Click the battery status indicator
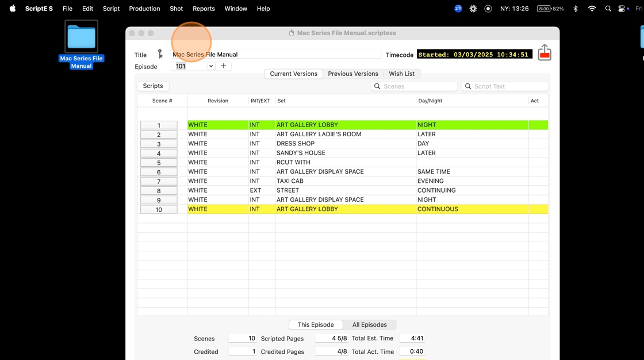Screen dimensions: 644x360 point(550,9)
